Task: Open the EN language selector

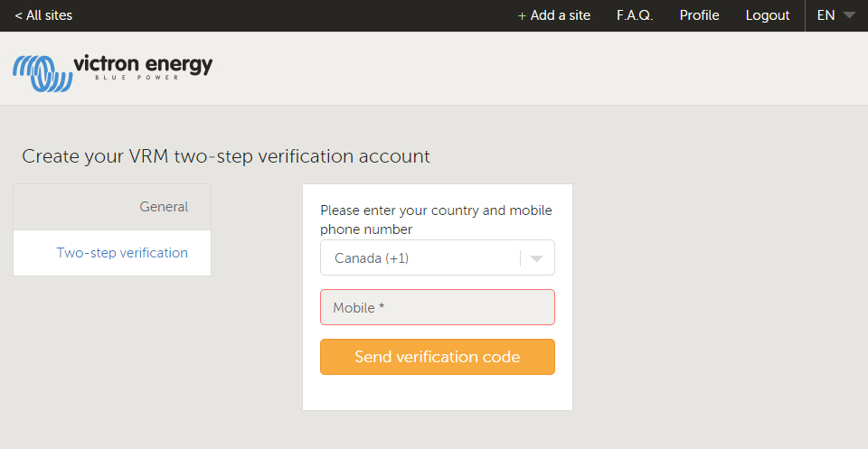Action: (x=826, y=15)
